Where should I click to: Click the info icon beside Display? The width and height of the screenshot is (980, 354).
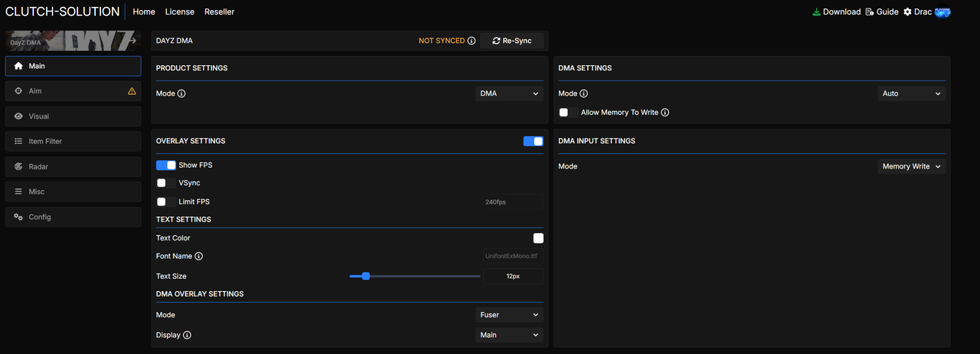pyautogui.click(x=187, y=335)
